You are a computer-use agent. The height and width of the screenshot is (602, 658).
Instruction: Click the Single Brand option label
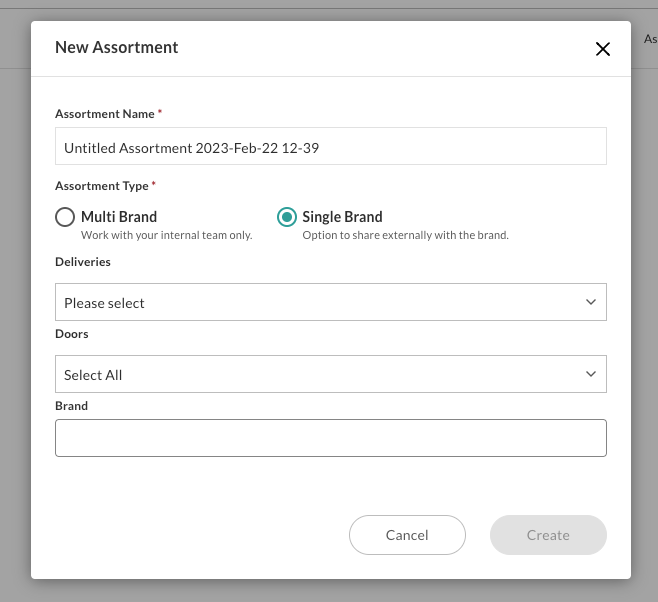point(342,216)
